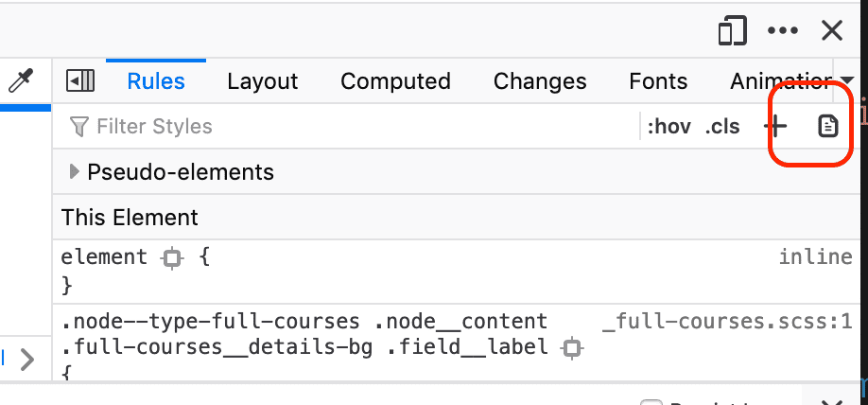Open the Changes tab
The image size is (868, 405).
(x=540, y=81)
